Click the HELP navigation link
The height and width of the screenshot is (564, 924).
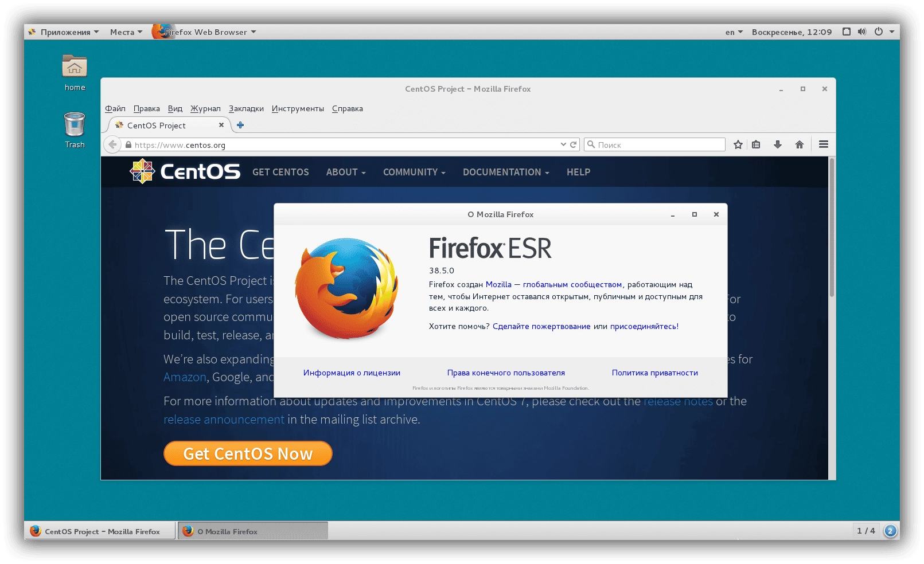[x=578, y=172]
